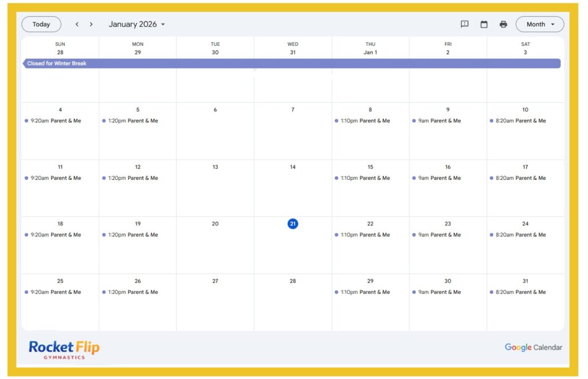Open 9am Parent & Me on January 30
This screenshot has width=588, height=379.
(x=439, y=292)
